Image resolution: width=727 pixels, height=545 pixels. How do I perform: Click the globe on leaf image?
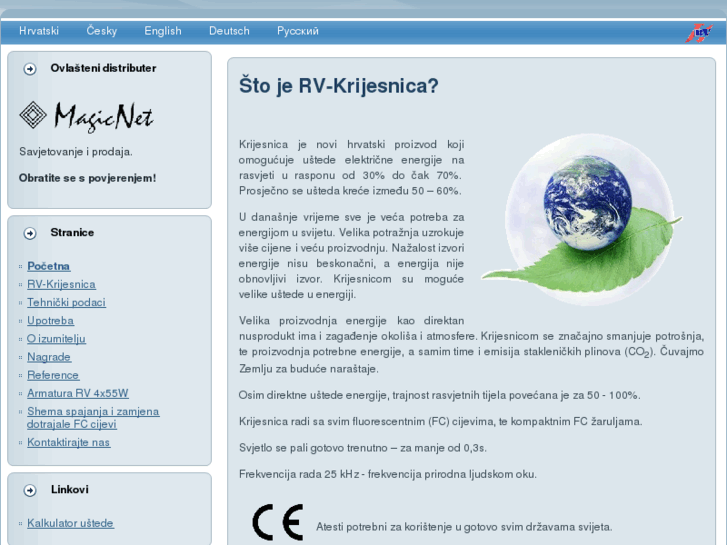coord(583,220)
